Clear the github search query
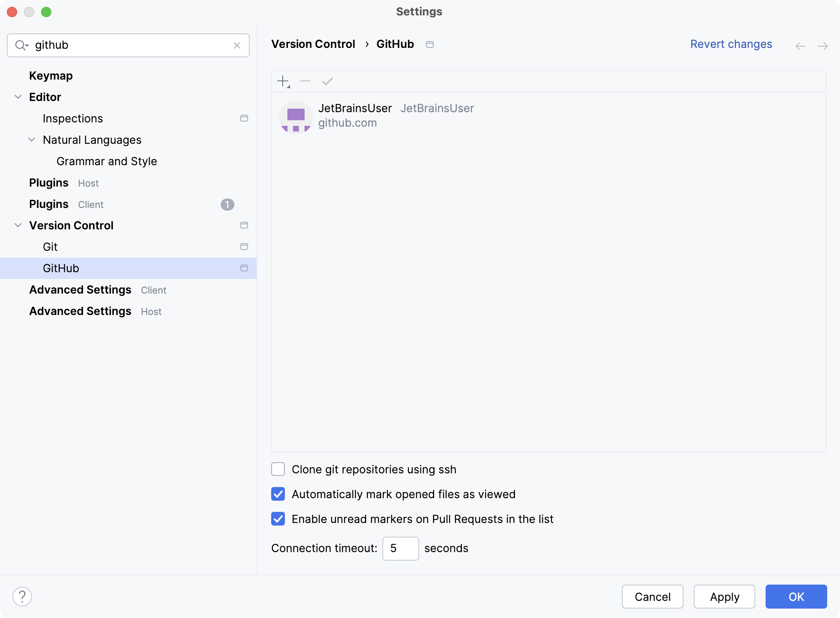The width and height of the screenshot is (840, 618). point(237,45)
